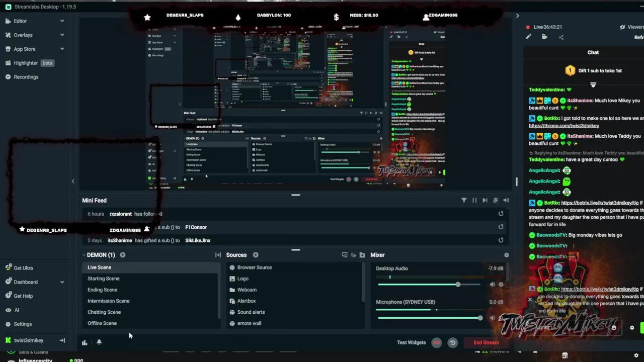
Task: Edit stream info pencil icon
Action: pos(528,37)
